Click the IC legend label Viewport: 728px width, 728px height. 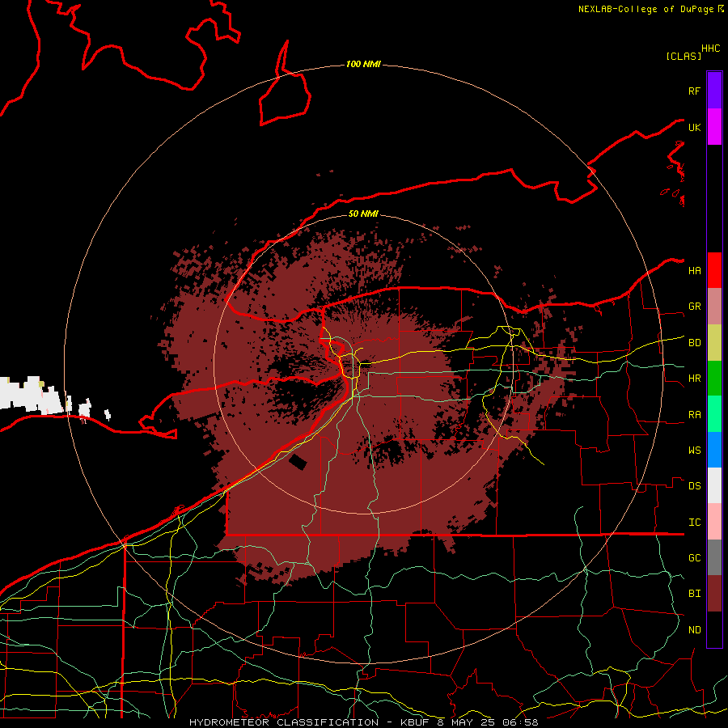pyautogui.click(x=695, y=523)
